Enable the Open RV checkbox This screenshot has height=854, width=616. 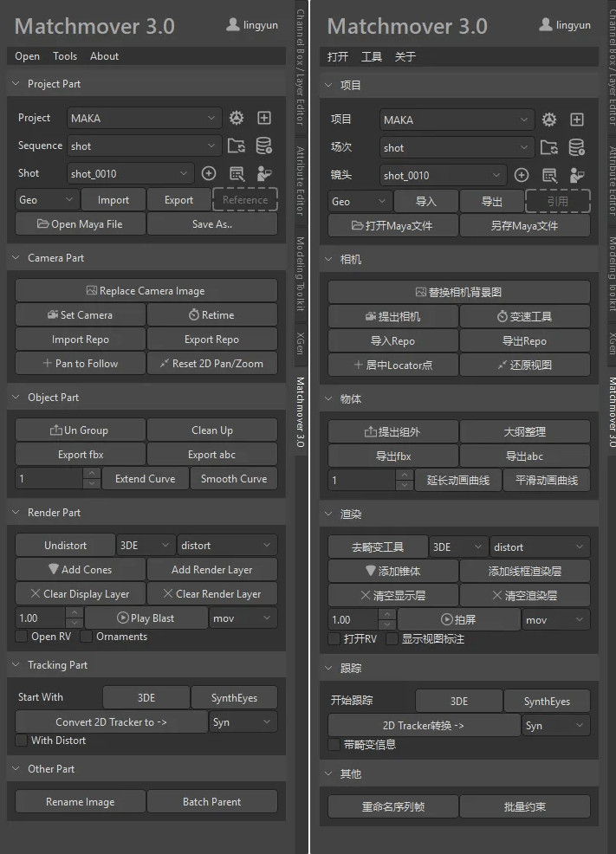(x=22, y=637)
